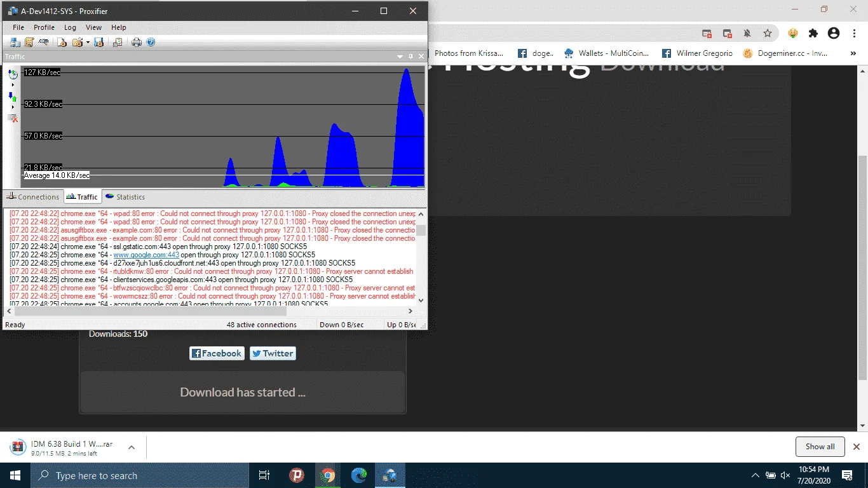Click the Open Profile folder icon
868x488 pixels.
(x=77, y=43)
